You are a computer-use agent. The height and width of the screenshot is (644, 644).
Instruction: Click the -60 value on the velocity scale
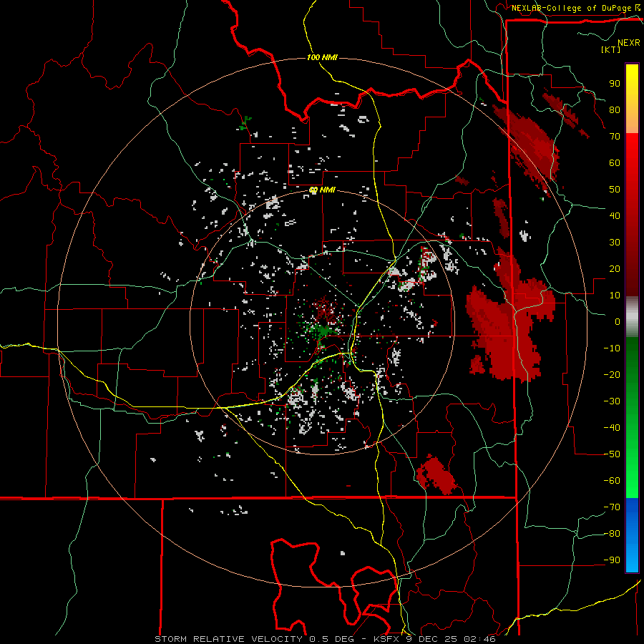coord(612,481)
